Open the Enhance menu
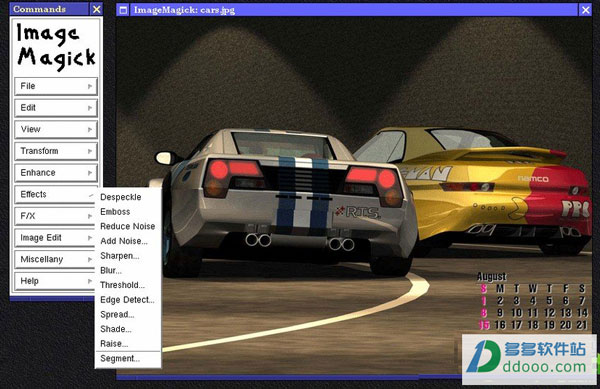The width and height of the screenshot is (600, 389). (56, 173)
